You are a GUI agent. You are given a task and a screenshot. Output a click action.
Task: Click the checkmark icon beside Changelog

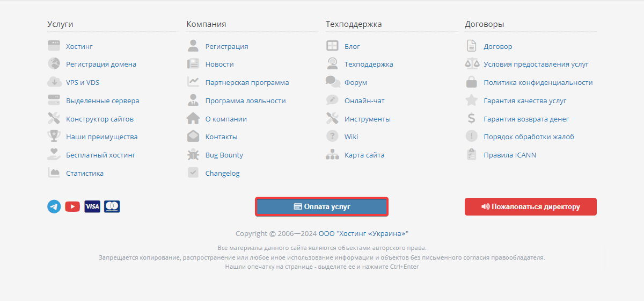[x=193, y=173]
